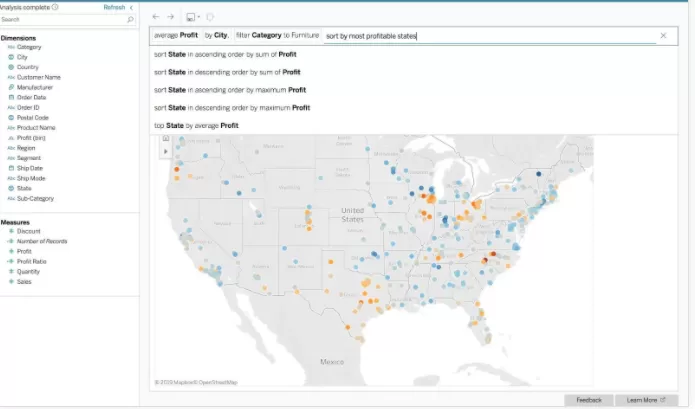Select 'sort State in ascending order by sum of Profit'
The height and width of the screenshot is (409, 695).
point(227,54)
